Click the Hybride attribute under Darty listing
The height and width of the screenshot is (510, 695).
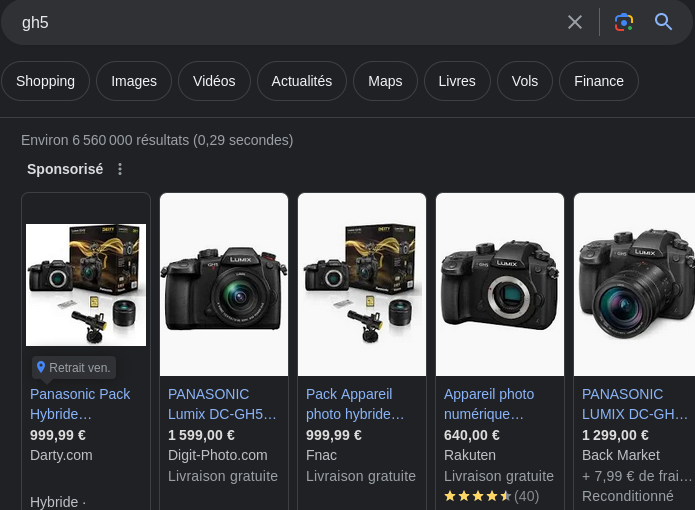(58, 502)
